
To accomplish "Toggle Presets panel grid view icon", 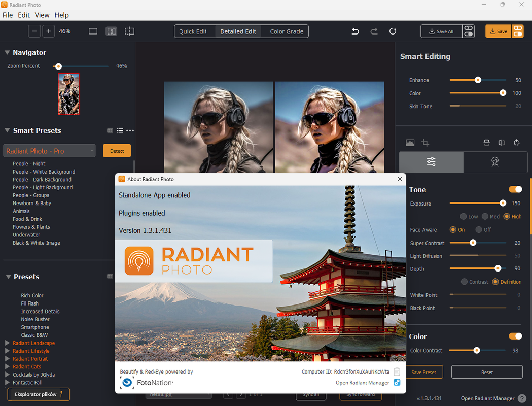I will click(110, 276).
